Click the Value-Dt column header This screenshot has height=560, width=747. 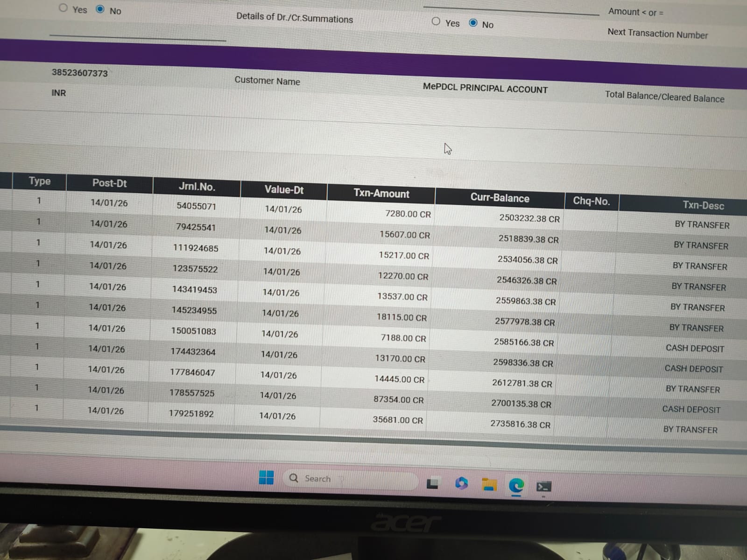pos(284,189)
